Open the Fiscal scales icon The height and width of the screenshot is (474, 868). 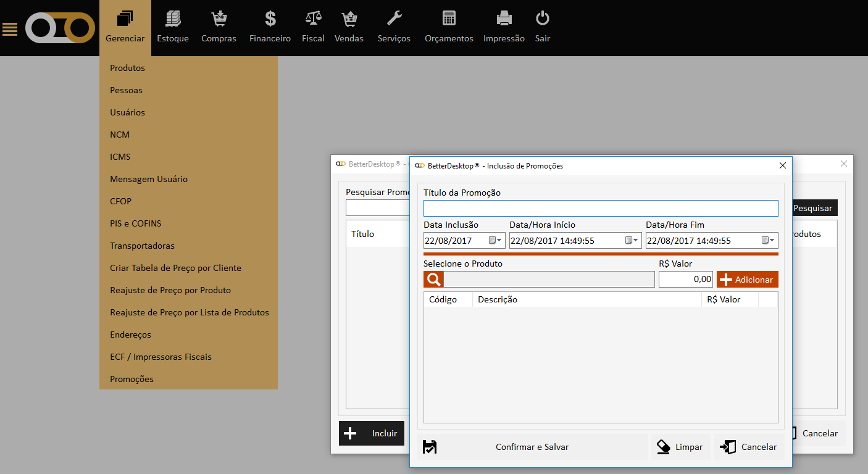(313, 19)
